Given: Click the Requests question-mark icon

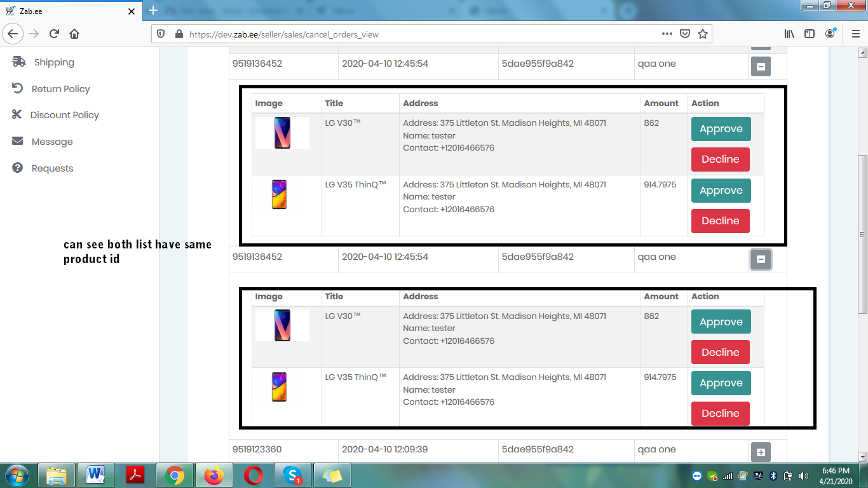Looking at the screenshot, I should tap(18, 168).
